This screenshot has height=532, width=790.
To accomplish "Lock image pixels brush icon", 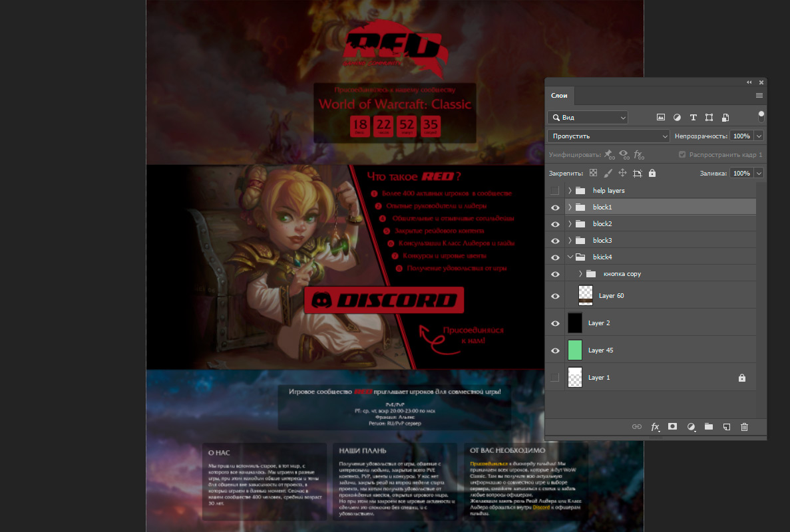I will tap(608, 173).
